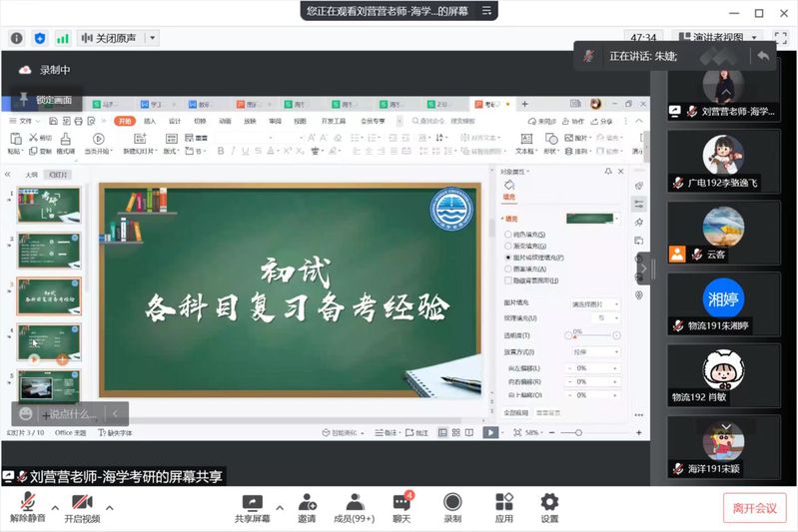Select 刘营营老师 participant video tile
The height and width of the screenshot is (532, 798).
[723, 92]
